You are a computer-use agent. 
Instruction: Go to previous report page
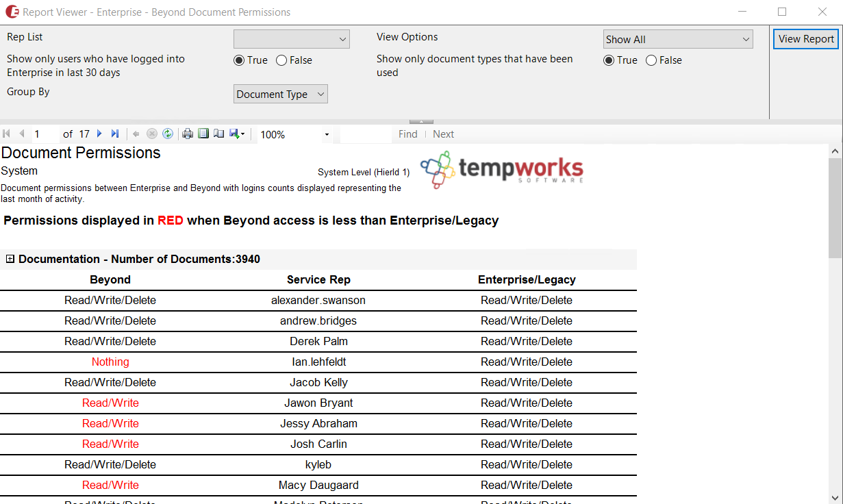pyautogui.click(x=22, y=134)
